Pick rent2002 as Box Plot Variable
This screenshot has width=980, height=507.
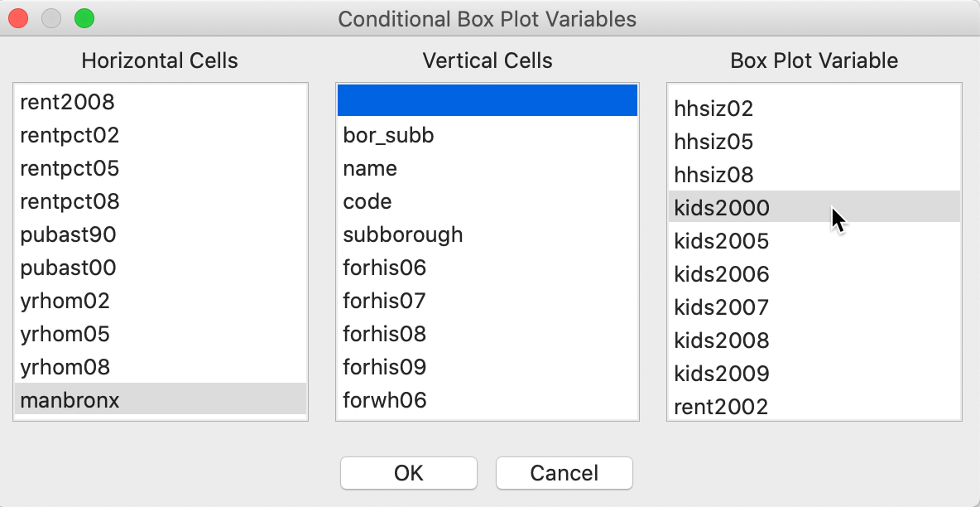pos(721,407)
